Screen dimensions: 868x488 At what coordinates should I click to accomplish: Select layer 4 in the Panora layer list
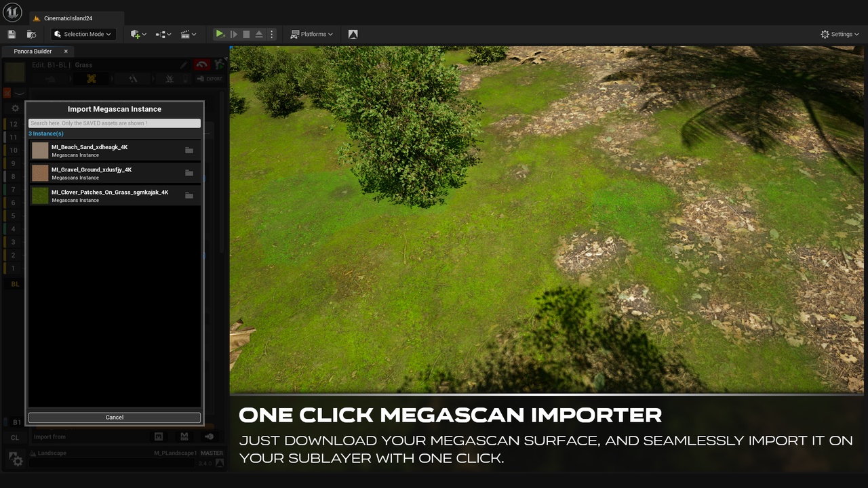point(14,229)
